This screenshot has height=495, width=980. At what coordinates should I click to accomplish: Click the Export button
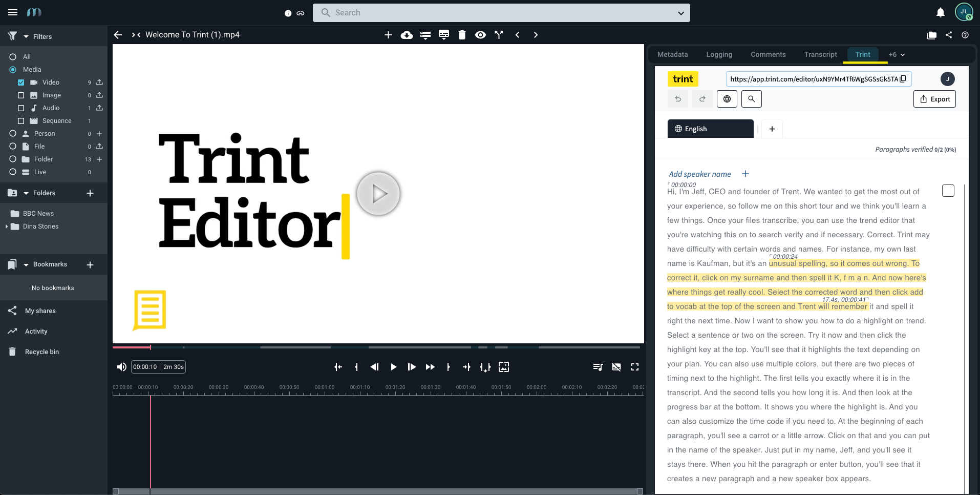[935, 99]
